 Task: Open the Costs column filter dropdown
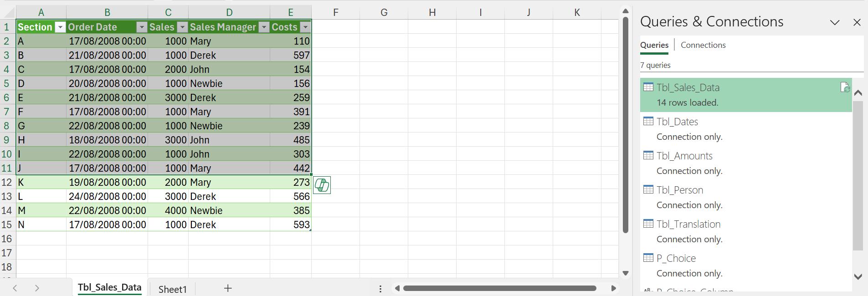coord(305,27)
